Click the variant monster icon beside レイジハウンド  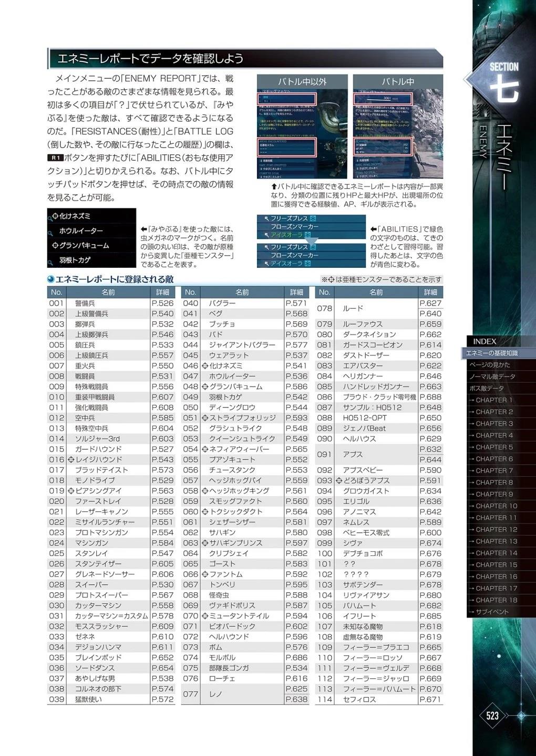click(x=70, y=460)
